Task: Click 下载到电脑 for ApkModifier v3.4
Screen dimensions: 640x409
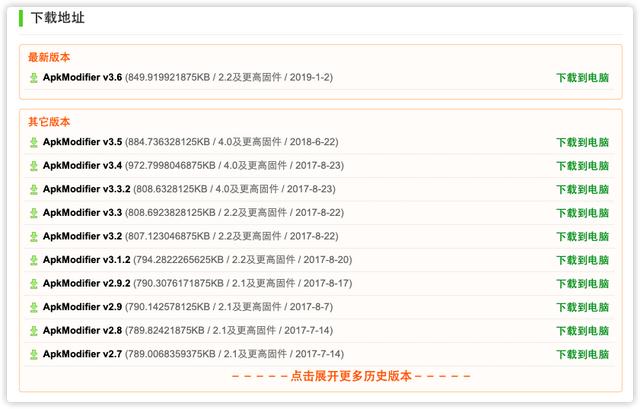Action: click(x=582, y=166)
